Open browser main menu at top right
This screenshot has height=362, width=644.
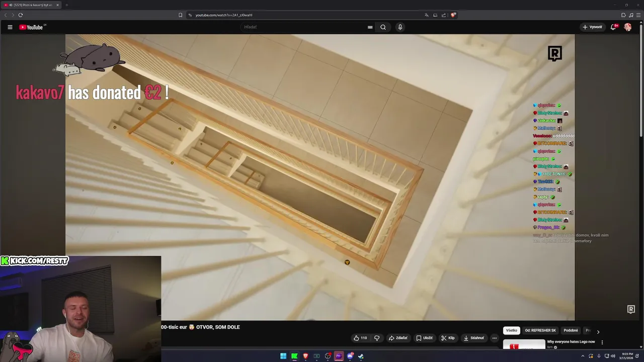(x=638, y=15)
